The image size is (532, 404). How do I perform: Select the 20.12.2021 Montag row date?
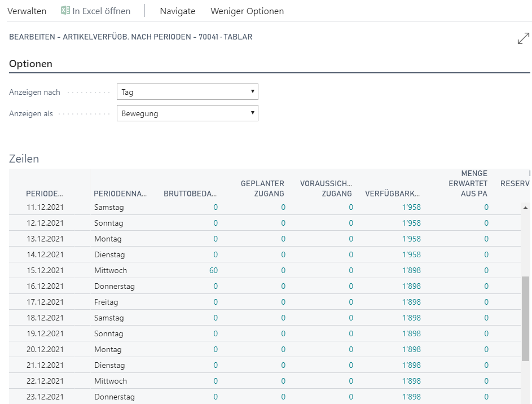tap(45, 349)
